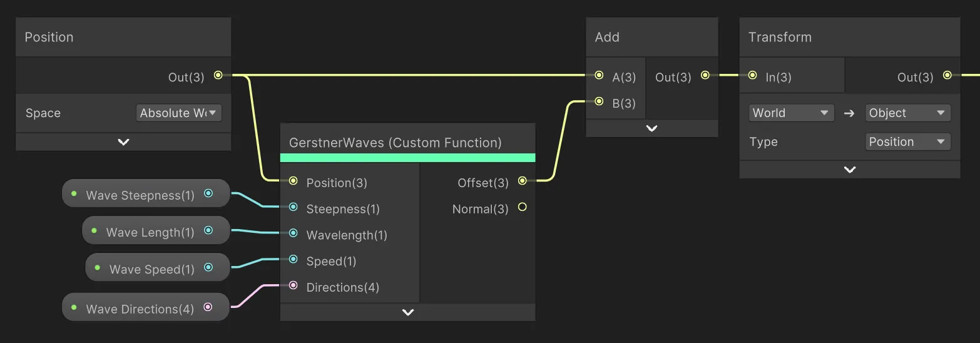
Task: Select the Add node header
Action: pos(651,37)
